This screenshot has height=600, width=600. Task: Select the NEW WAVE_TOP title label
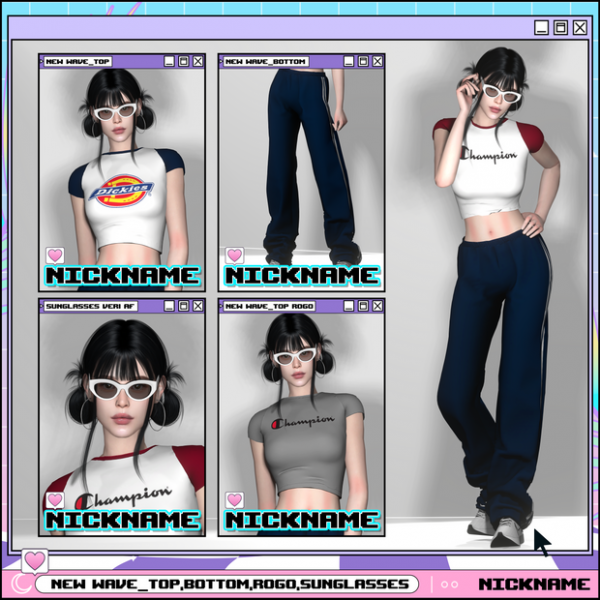78,62
